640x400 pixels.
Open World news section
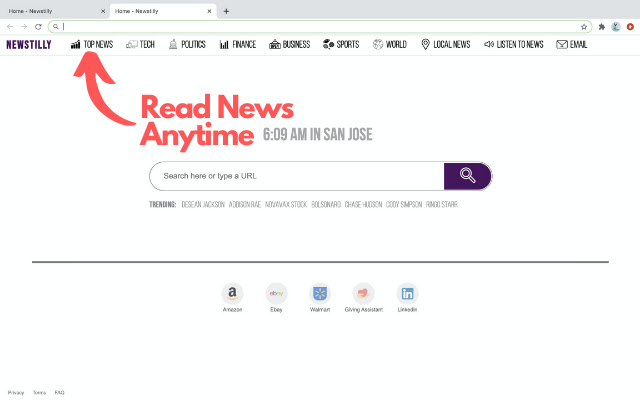click(x=390, y=44)
